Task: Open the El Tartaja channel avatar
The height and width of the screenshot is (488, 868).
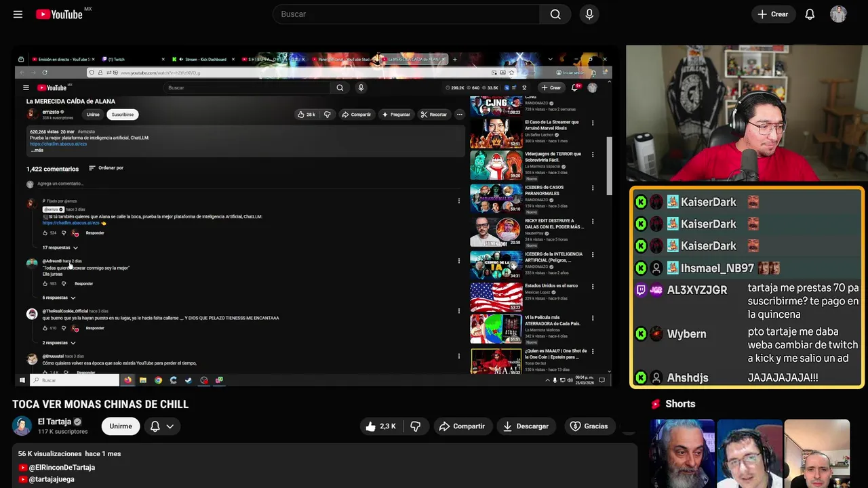Action: point(22,426)
